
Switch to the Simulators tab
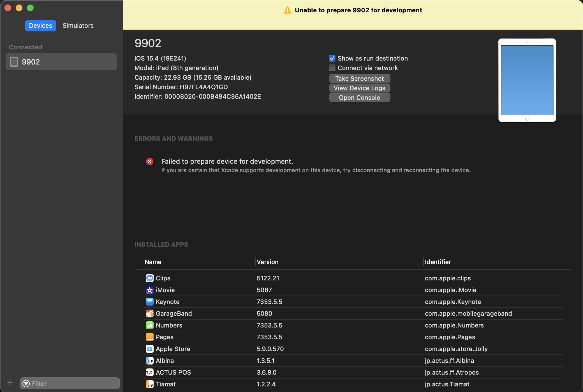[78, 26]
